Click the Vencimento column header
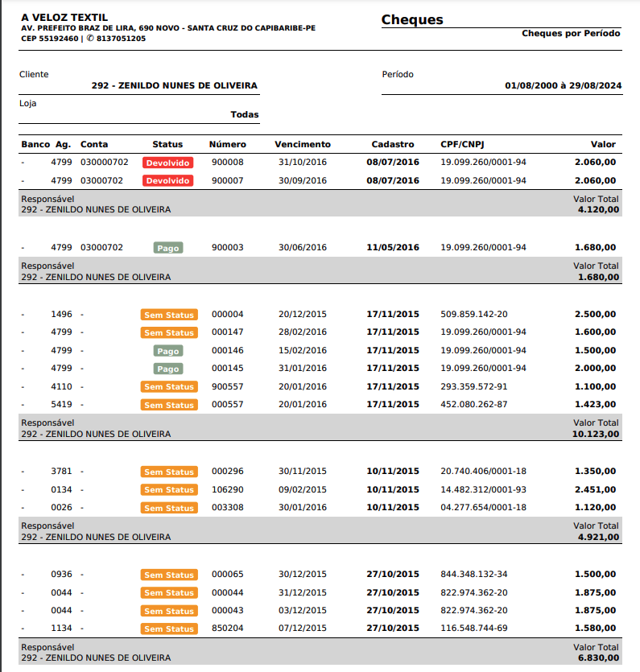Image resolution: width=640 pixels, height=672 pixels. [x=302, y=145]
